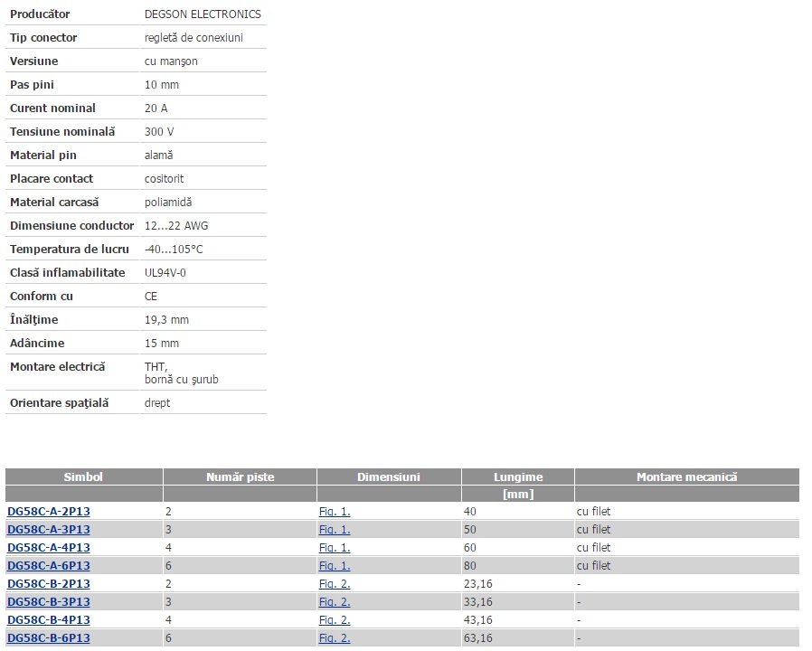The image size is (812, 651).
Task: Select the poliamidă housing material value
Action: click(x=168, y=203)
